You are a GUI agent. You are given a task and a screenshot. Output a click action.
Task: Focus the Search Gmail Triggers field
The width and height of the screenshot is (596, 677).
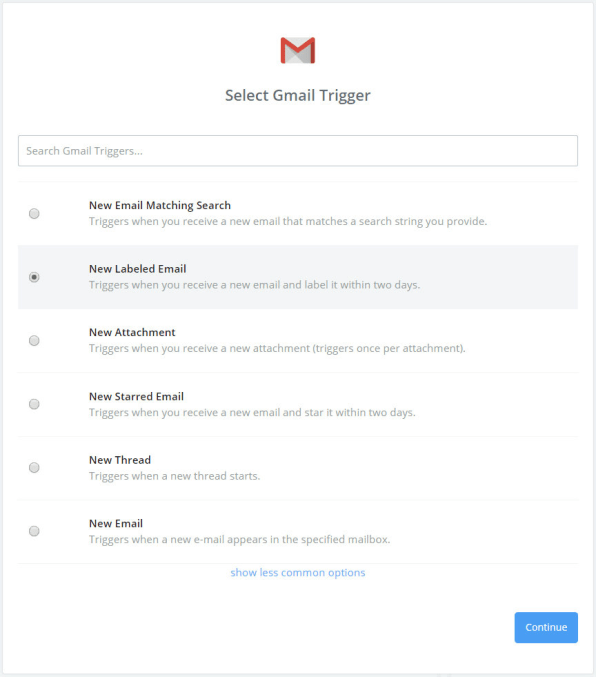298,151
